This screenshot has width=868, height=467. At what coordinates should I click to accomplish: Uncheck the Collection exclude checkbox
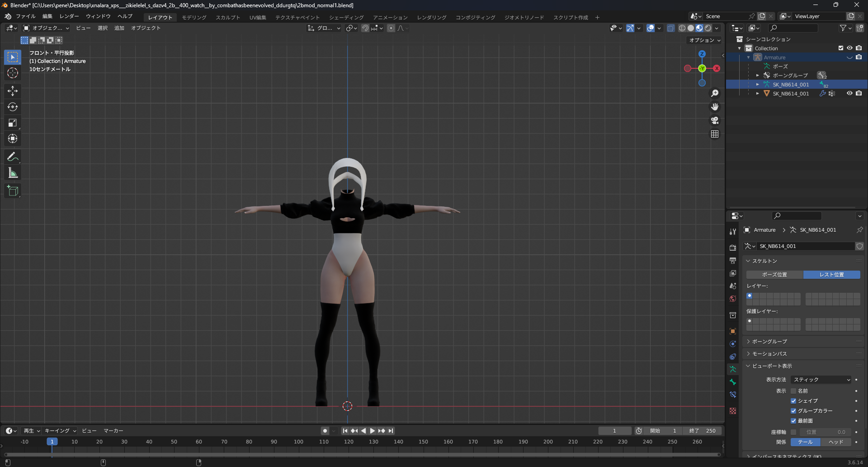click(x=841, y=48)
